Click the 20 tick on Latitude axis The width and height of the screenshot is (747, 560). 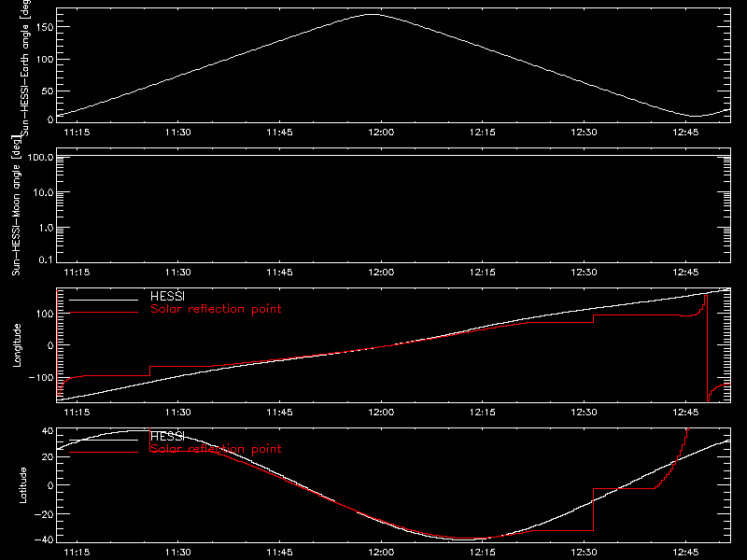tap(48, 456)
